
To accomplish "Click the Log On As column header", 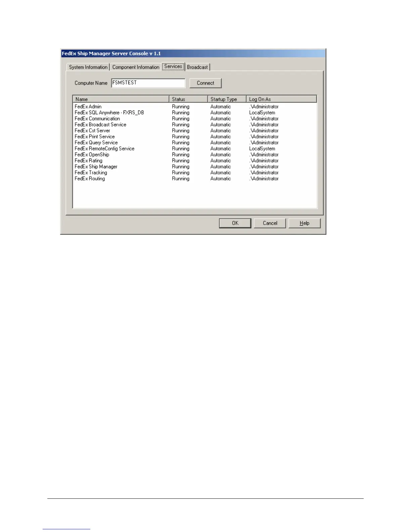I will click(x=281, y=99).
